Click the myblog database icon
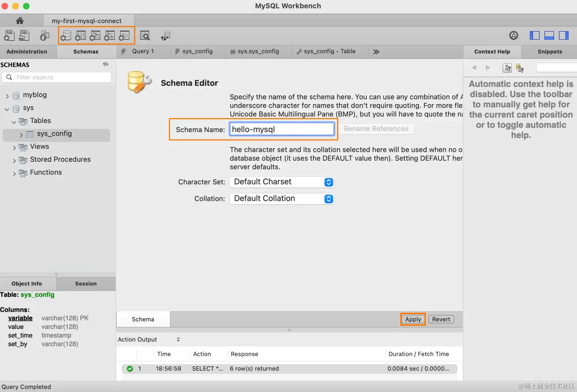The height and width of the screenshot is (392, 577). click(16, 95)
